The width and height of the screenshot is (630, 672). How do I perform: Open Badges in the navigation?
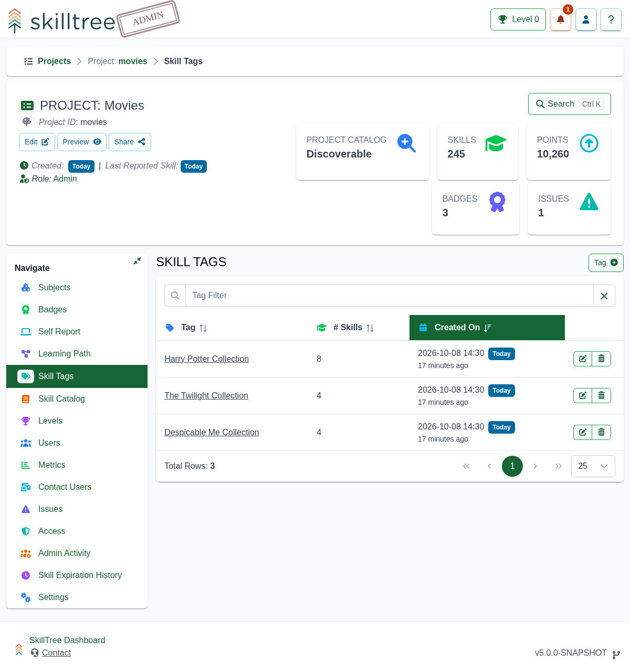tap(77, 310)
